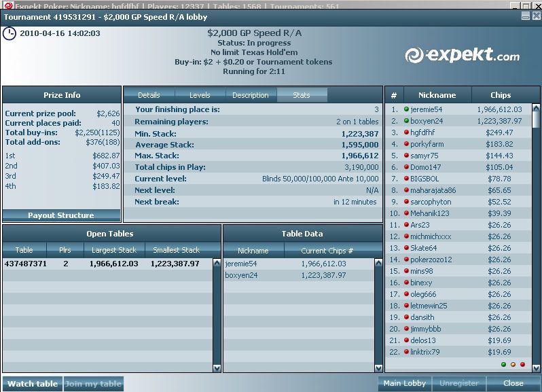Select boxyen24 in Table Data
This screenshot has width=542, height=392.
click(x=299, y=276)
